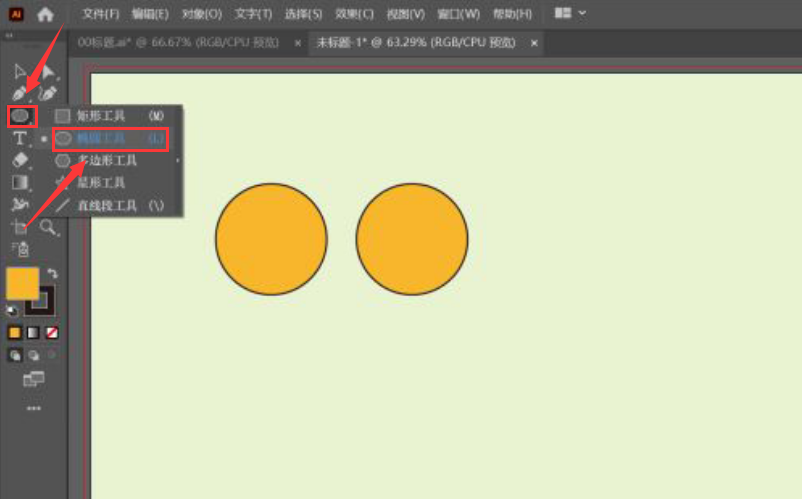Select the Artboard tool
Screen dimensions: 802x499
[x=20, y=227]
